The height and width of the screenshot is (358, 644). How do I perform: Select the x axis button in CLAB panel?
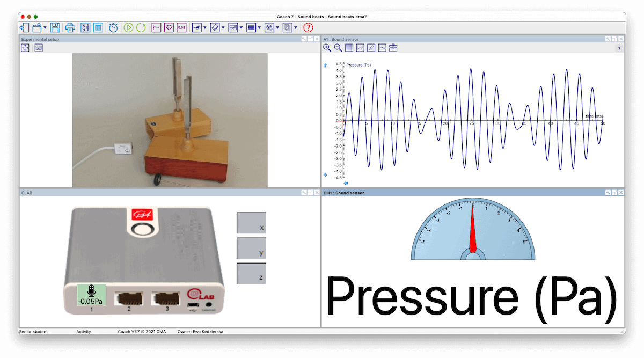pyautogui.click(x=251, y=223)
